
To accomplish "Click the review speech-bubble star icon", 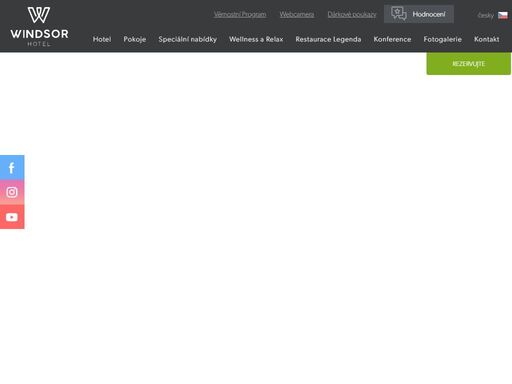I will click(399, 14).
